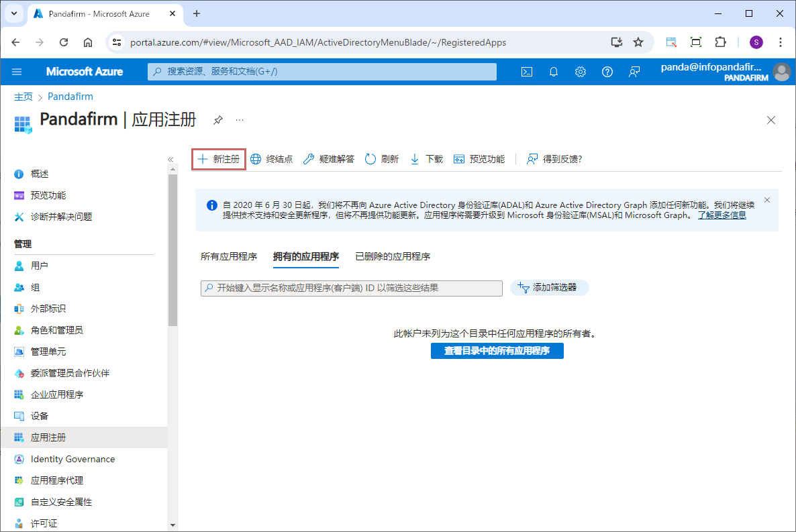796x532 pixels.
Task: Click the application name filter field
Action: (352, 288)
